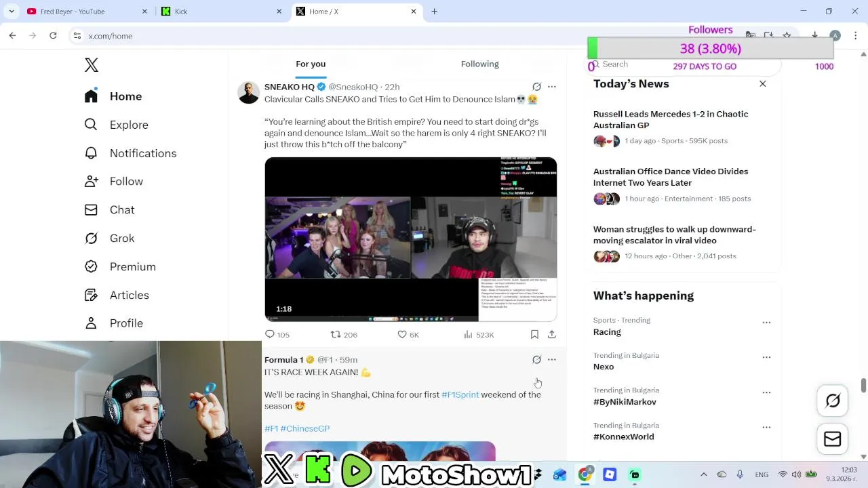Open the floating Grok button
868x488 pixels.
(833, 401)
